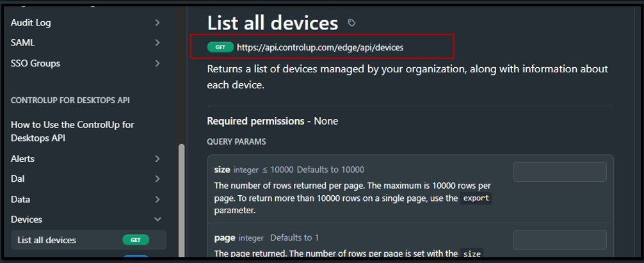Viewport: 644px width, 263px height.
Task: Open How to Use the ControlUp for Desktops API
Action: coord(72,131)
